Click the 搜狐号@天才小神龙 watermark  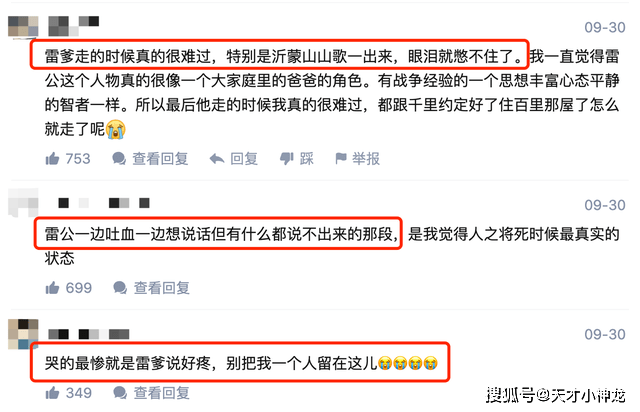pyautogui.click(x=556, y=395)
